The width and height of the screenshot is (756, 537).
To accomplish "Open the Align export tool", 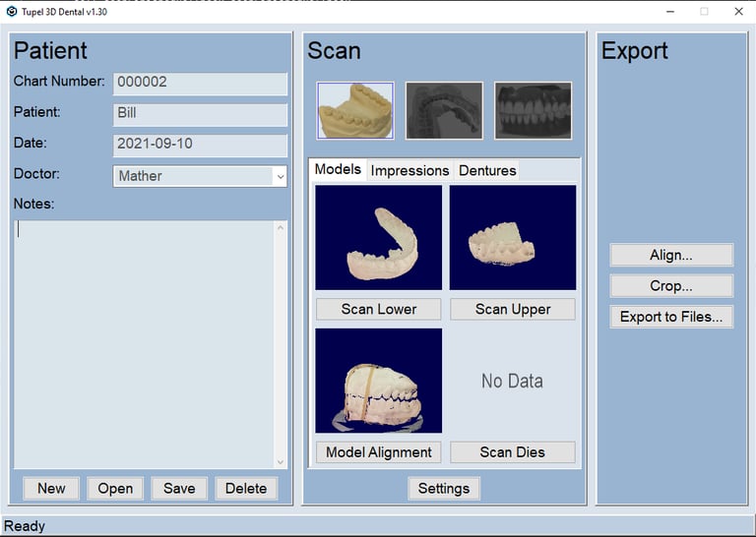I will pos(671,255).
